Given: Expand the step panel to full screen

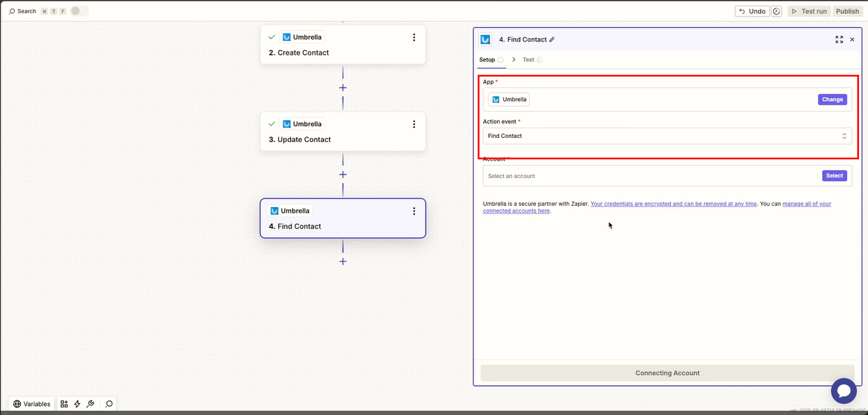Looking at the screenshot, I should pos(839,39).
